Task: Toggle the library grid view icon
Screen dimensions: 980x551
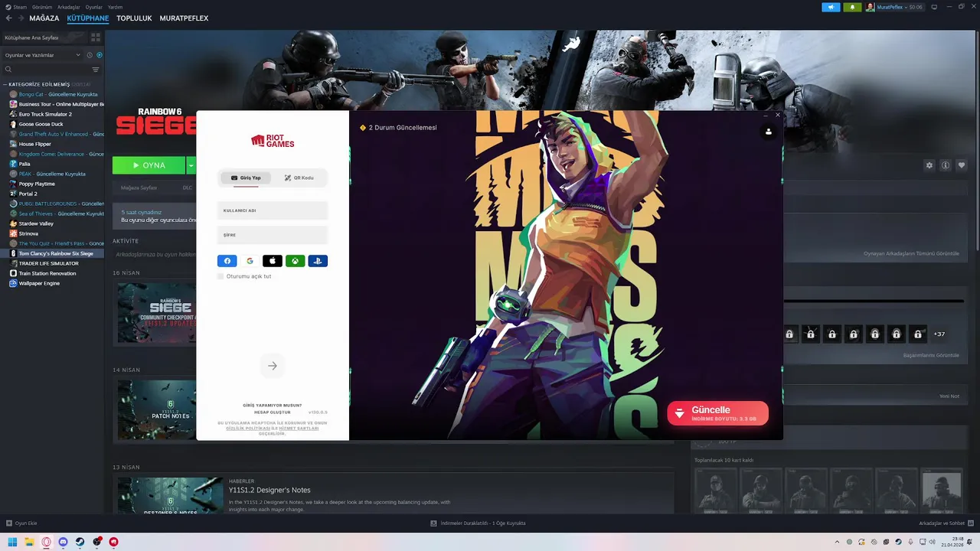Action: click(x=95, y=37)
